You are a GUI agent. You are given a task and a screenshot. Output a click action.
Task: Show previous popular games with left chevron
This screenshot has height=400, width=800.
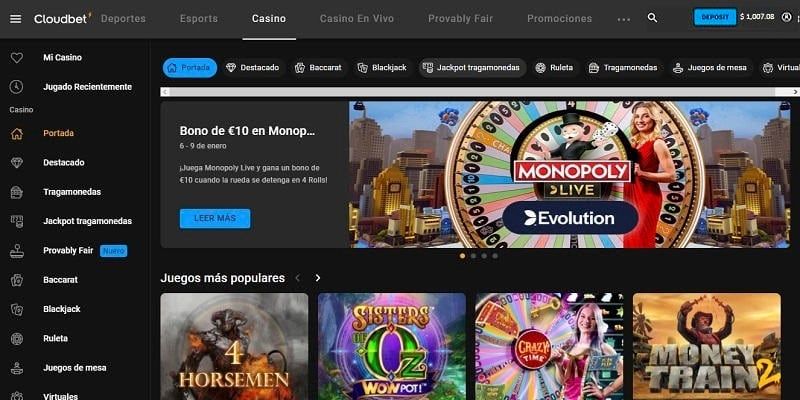coord(298,278)
